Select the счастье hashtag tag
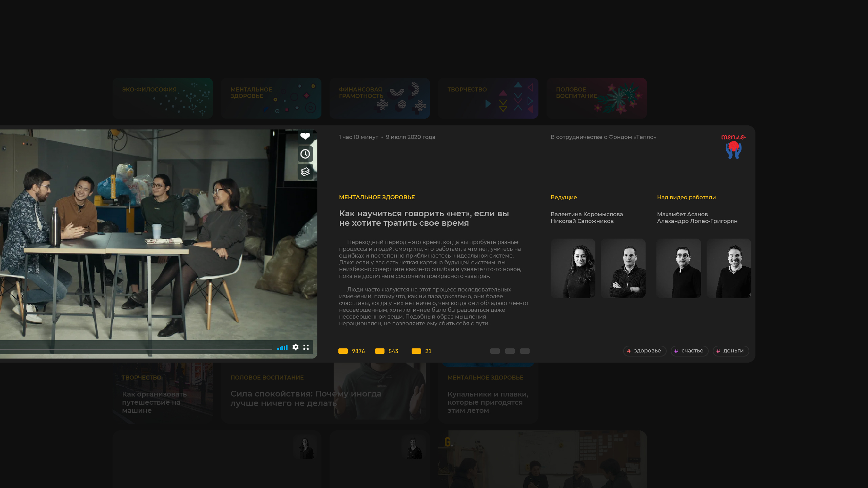This screenshot has width=868, height=488. pos(689,351)
